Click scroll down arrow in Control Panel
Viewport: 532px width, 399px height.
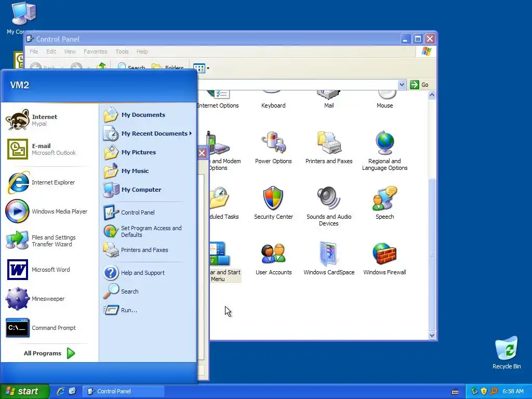click(432, 335)
